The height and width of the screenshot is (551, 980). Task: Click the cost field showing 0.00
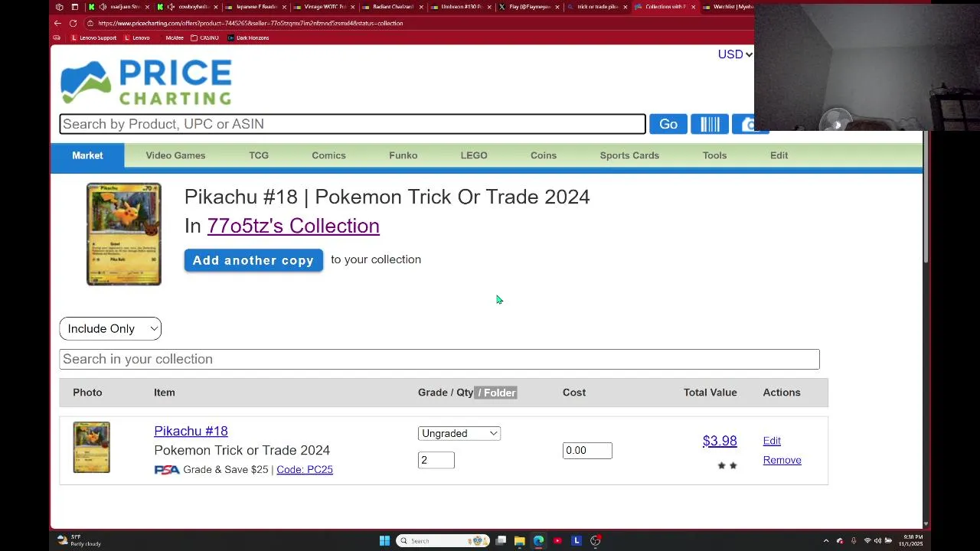[587, 451]
